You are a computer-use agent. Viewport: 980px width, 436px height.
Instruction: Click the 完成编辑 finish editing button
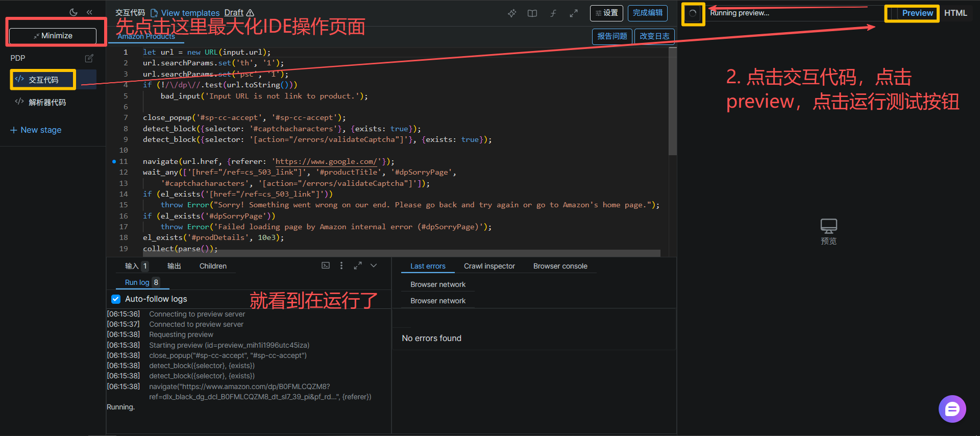click(648, 13)
